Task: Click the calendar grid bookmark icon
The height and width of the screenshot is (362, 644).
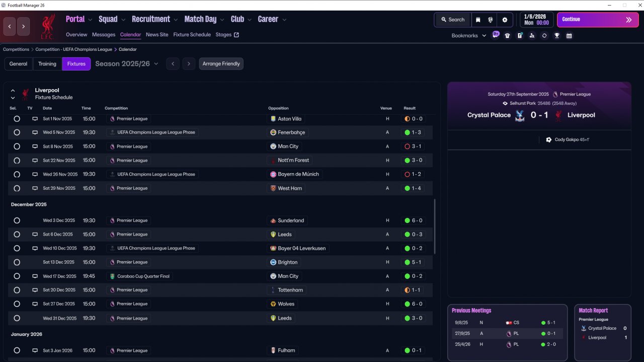Action: (x=569, y=36)
